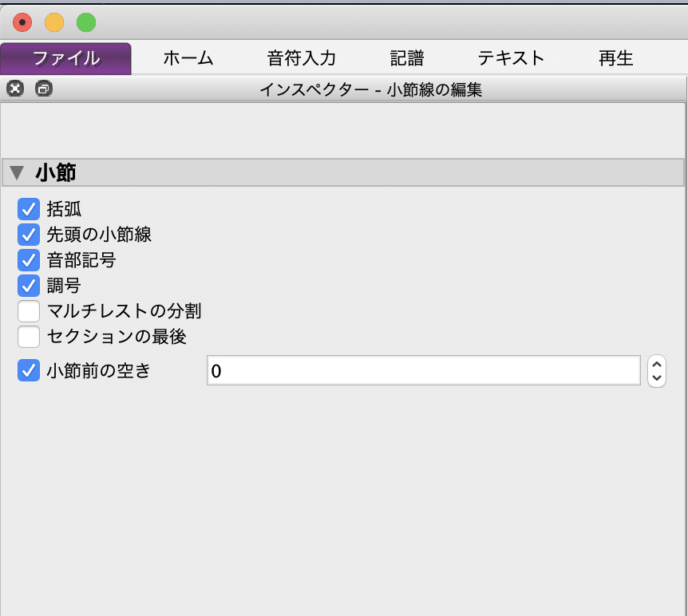Viewport: 688px width, 616px height.
Task: Click inside the 小節前の空き value field
Action: (423, 370)
